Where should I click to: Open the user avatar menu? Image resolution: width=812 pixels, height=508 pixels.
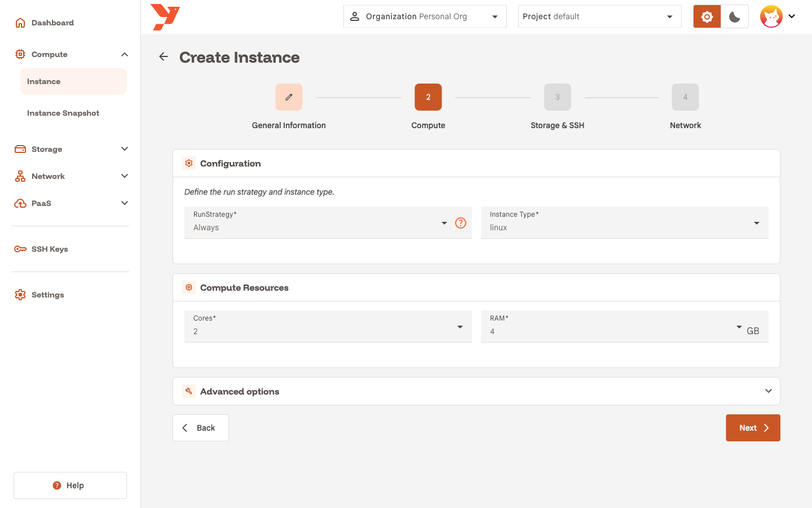click(x=771, y=16)
